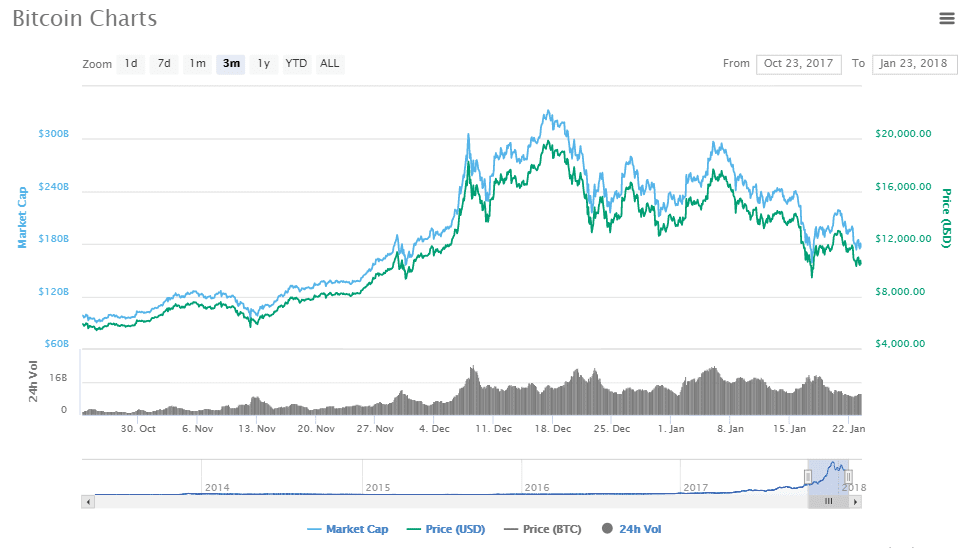Click the right navigator range handle
The image size is (973, 548).
point(848,476)
